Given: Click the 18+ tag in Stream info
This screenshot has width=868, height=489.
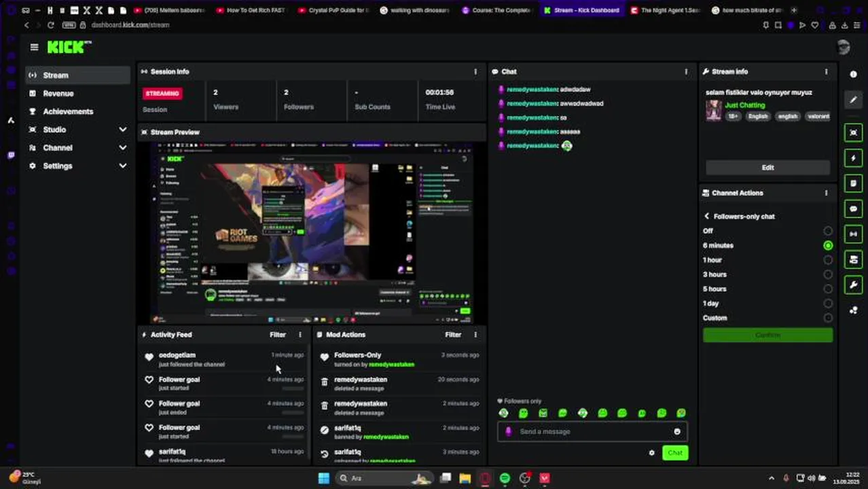Looking at the screenshot, I should [734, 116].
